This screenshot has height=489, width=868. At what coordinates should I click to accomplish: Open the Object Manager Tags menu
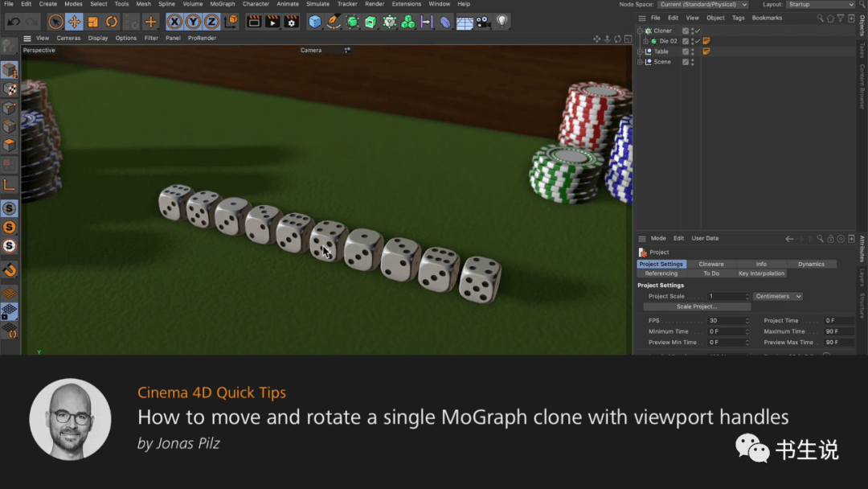pyautogui.click(x=739, y=18)
